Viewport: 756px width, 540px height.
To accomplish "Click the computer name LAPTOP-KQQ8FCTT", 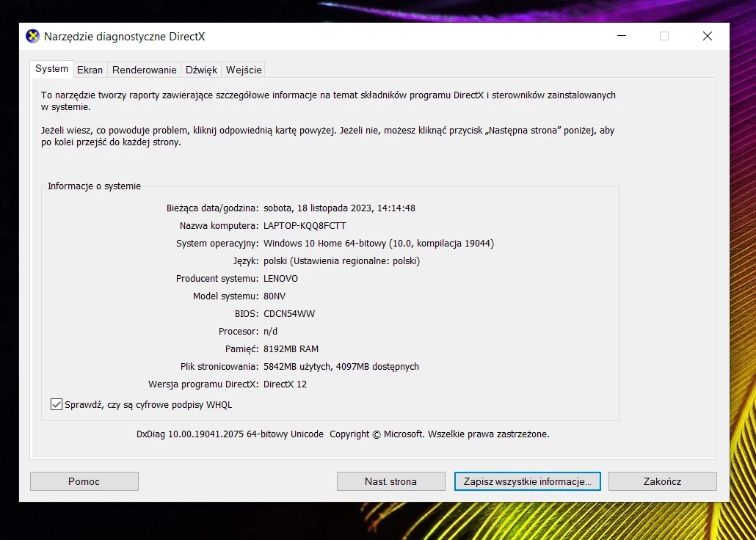I will 305,226.
